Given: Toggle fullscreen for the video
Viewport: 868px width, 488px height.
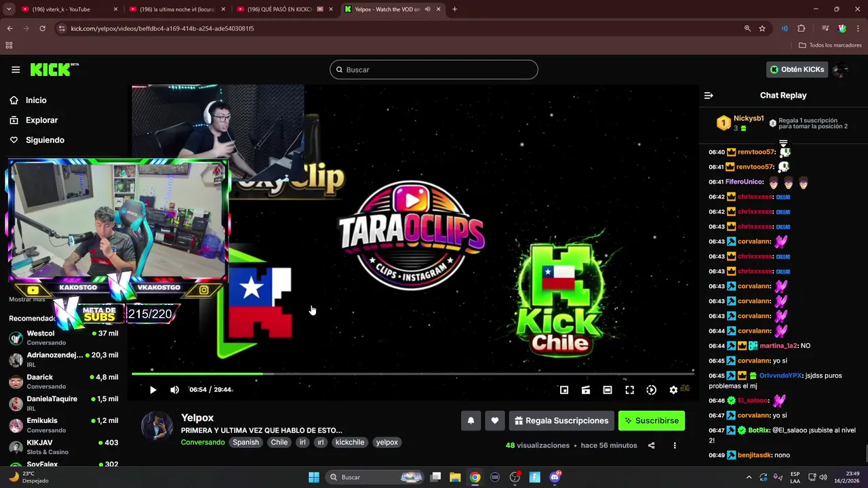Looking at the screenshot, I should click(x=629, y=390).
